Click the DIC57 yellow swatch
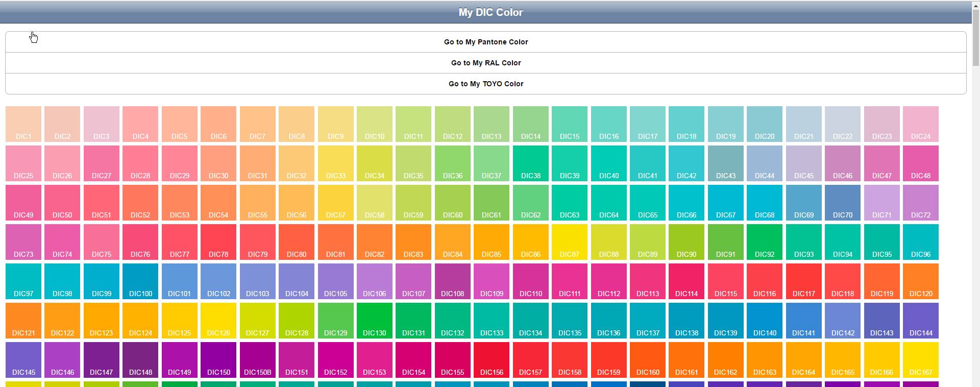 336,203
